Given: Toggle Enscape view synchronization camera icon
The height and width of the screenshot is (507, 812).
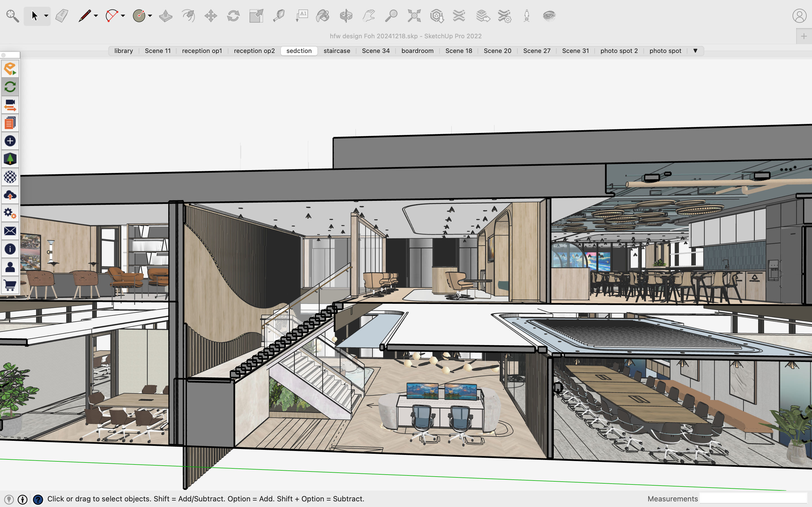Looking at the screenshot, I should (x=10, y=105).
